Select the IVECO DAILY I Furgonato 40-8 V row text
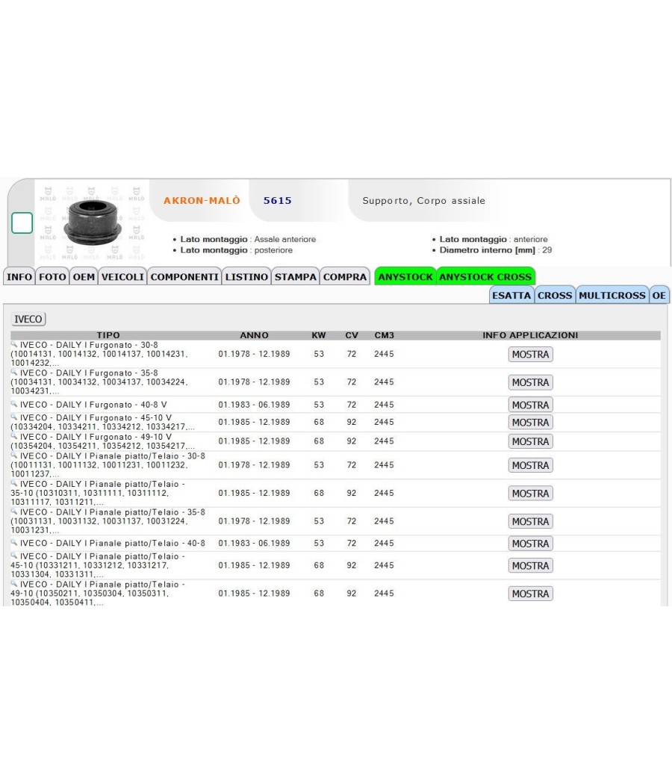Viewport: 672px width, 784px height. tap(93, 405)
